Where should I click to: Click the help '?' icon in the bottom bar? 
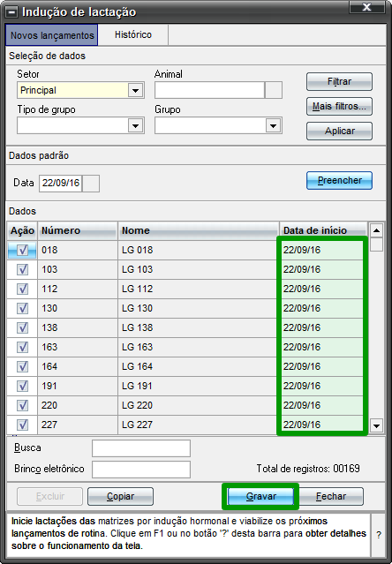tap(379, 535)
